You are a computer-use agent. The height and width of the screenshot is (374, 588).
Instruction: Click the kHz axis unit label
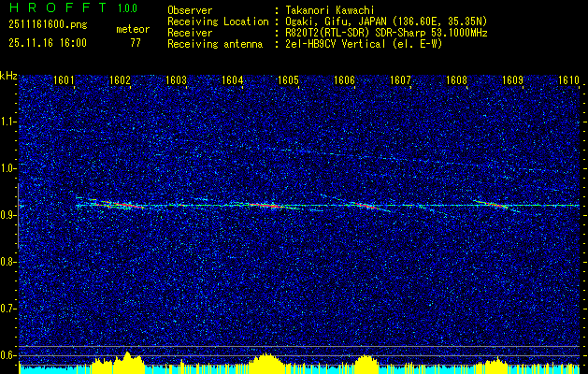[8, 76]
